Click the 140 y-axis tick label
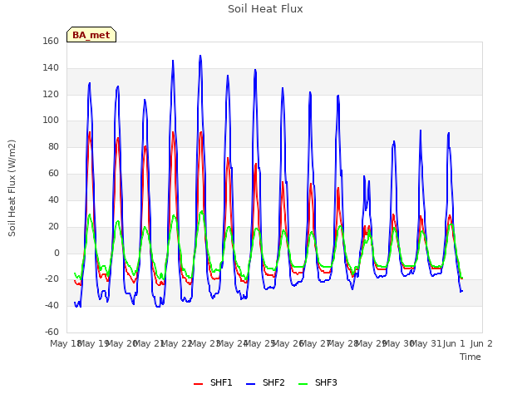Viewport: 532px width, 399px height. 51,67
